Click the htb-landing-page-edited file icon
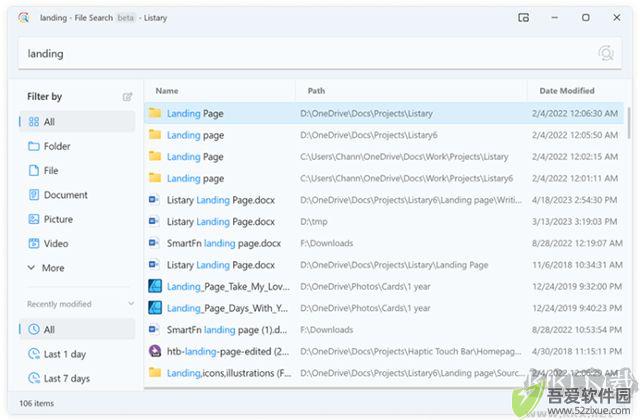The image size is (640, 420). click(x=155, y=351)
